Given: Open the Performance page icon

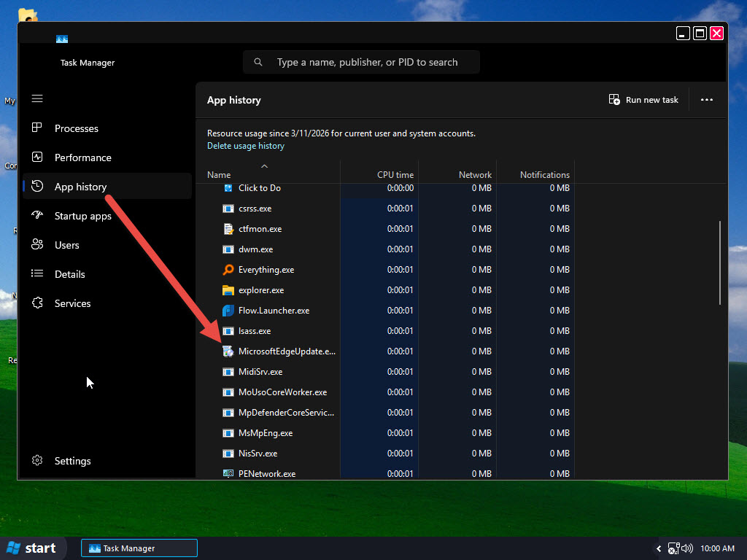Looking at the screenshot, I should (37, 157).
